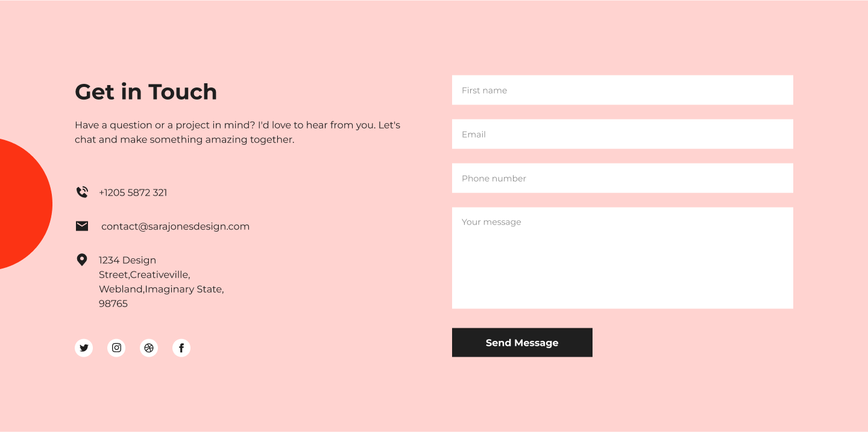Click the contact@sarajonesdesign.com email address
This screenshot has height=432, width=868.
[x=175, y=227]
